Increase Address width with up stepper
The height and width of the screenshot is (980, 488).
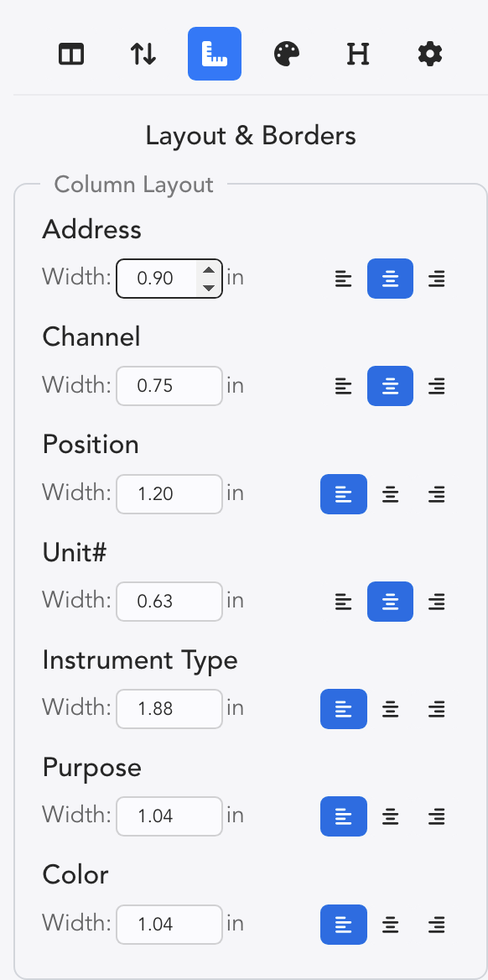pos(209,271)
